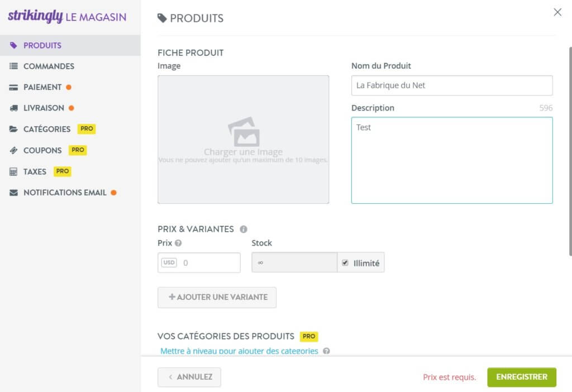
Task: Close the product panel with the X
Action: click(557, 12)
